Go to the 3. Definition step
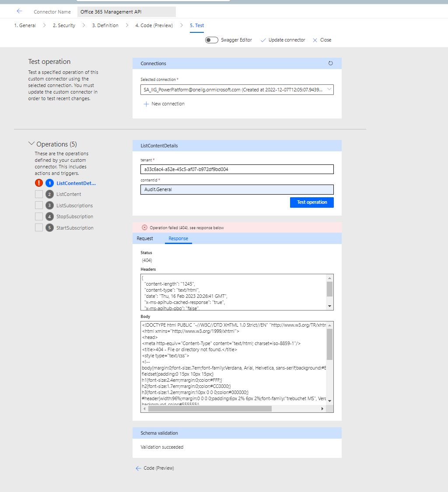The image size is (448, 492). click(x=105, y=25)
